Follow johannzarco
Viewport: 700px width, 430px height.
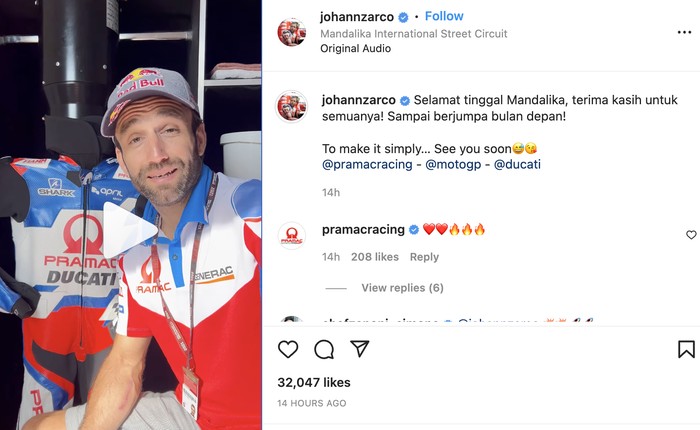pyautogui.click(x=444, y=16)
